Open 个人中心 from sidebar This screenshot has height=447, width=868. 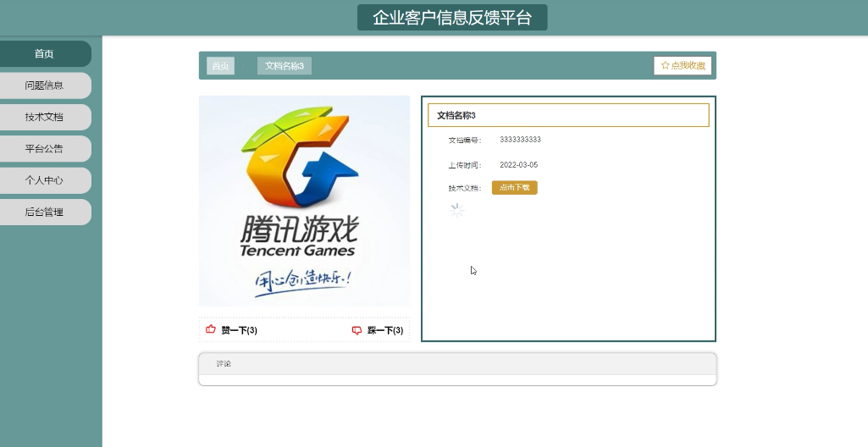point(44,180)
